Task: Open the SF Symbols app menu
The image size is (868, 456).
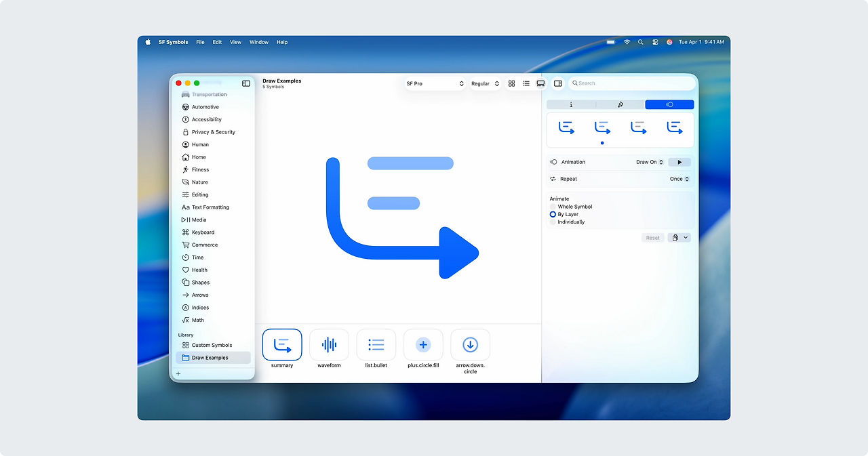Action: tap(174, 42)
